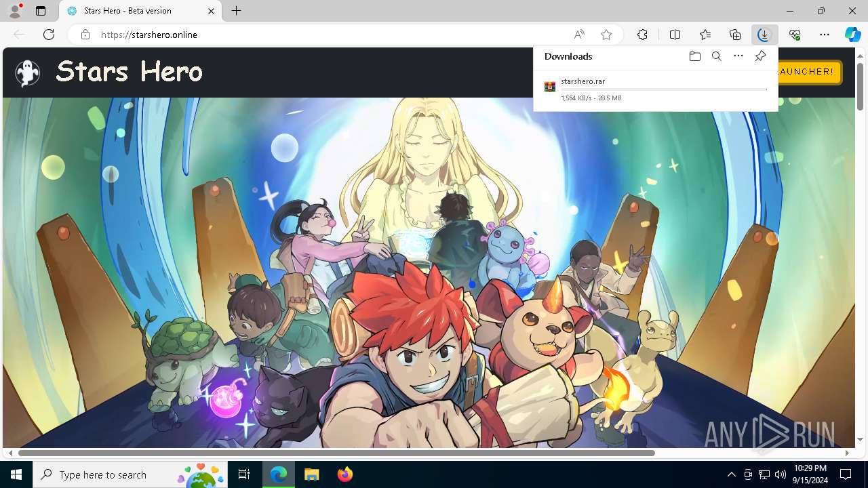868x488 pixels.
Task: View site information lock icon
Action: point(85,35)
